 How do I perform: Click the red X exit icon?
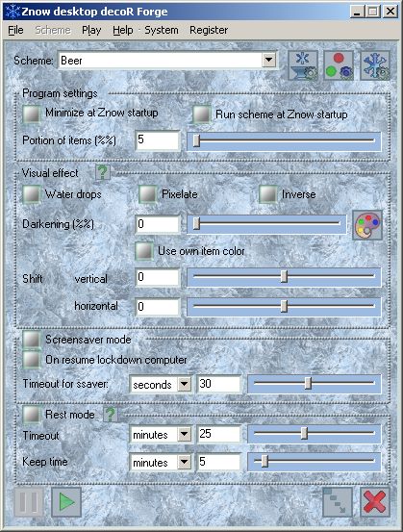click(374, 502)
